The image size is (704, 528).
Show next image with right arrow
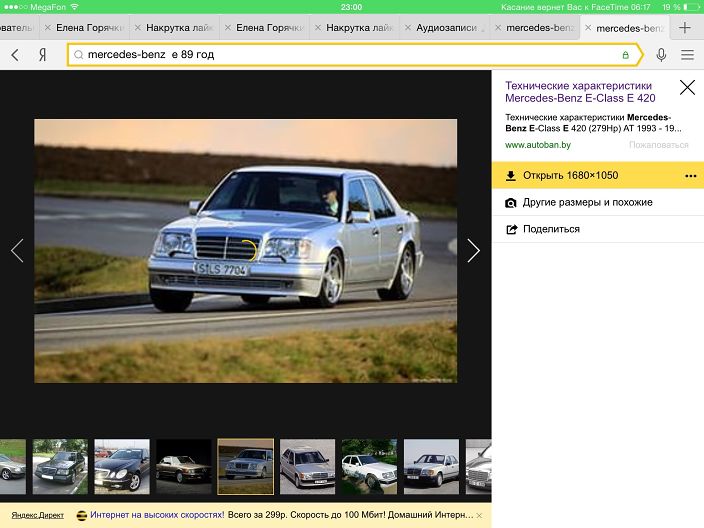(x=473, y=251)
